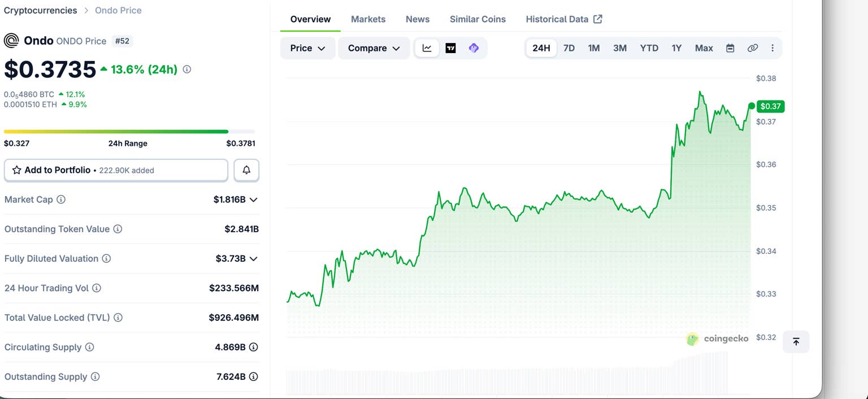Show info for Outstanding Supply label
This screenshot has height=399, width=868.
[96, 376]
